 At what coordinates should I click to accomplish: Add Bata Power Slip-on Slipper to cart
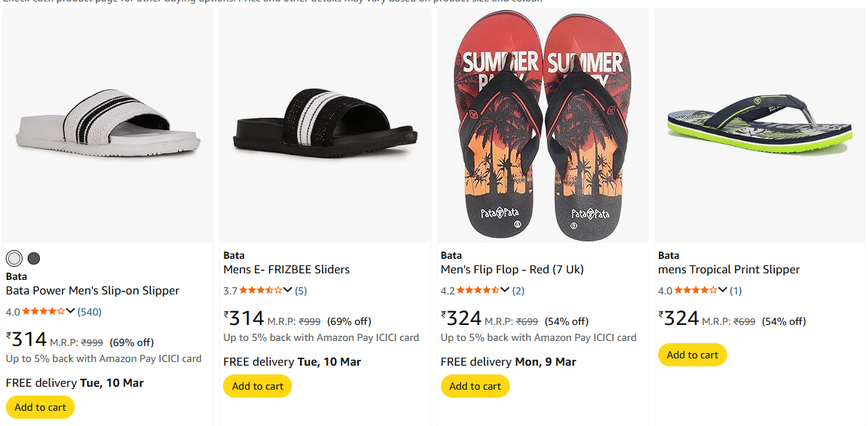click(x=40, y=407)
